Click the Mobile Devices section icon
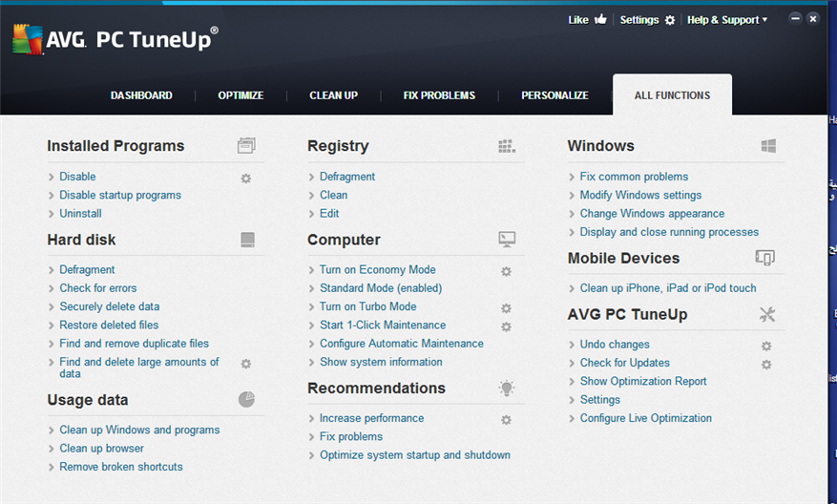 pyautogui.click(x=765, y=258)
